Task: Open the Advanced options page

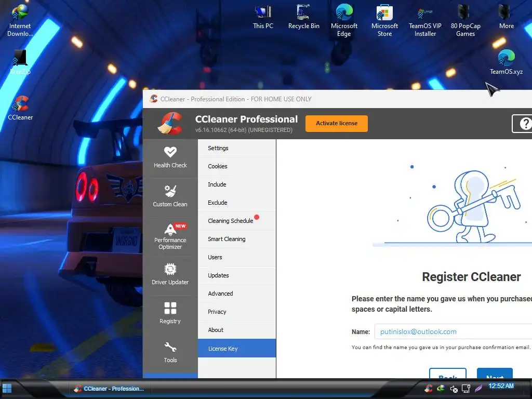Action: pyautogui.click(x=237, y=294)
